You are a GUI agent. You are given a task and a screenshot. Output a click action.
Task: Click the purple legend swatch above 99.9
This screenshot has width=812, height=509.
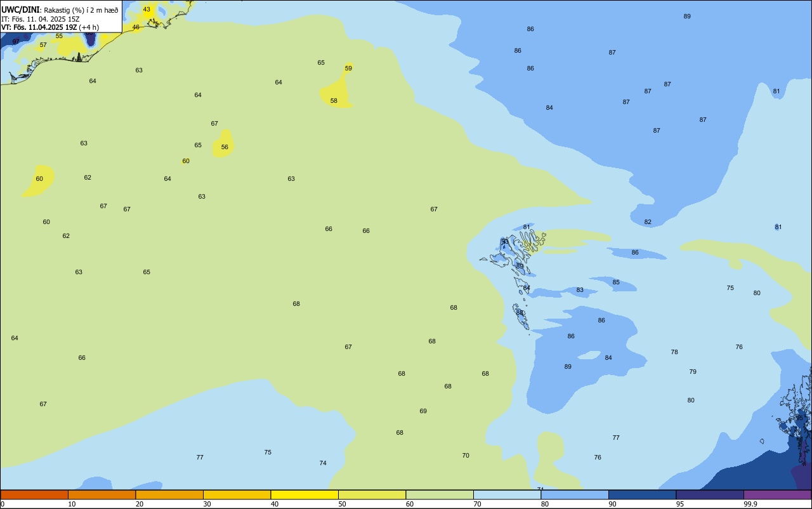pyautogui.click(x=777, y=494)
